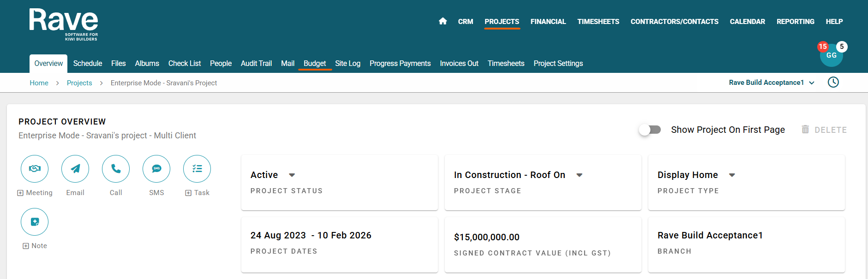
Task: Go to the Audit Trail tab
Action: 256,64
